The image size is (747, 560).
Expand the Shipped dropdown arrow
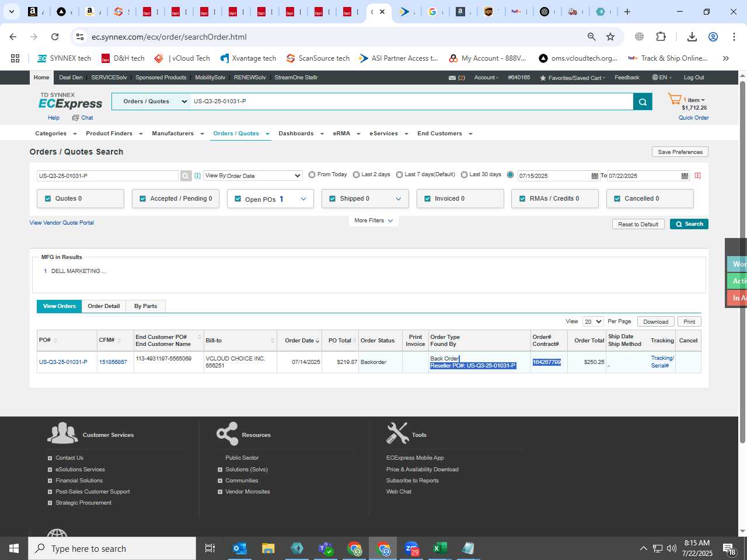click(x=398, y=199)
